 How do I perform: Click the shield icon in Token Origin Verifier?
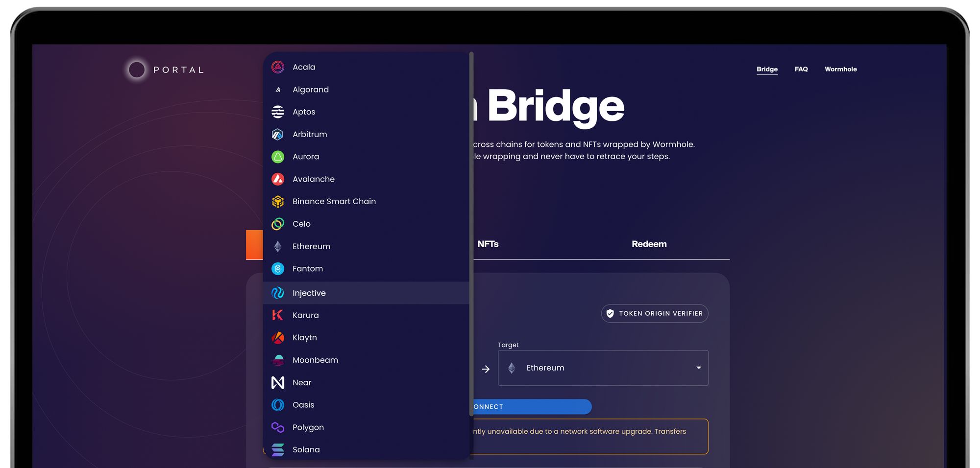click(x=610, y=313)
